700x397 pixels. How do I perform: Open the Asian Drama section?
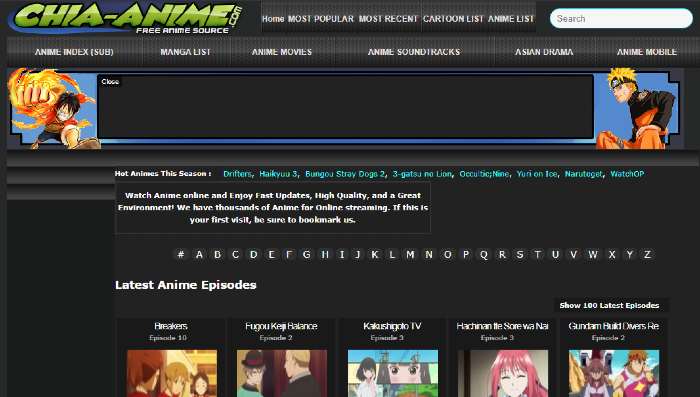[544, 52]
